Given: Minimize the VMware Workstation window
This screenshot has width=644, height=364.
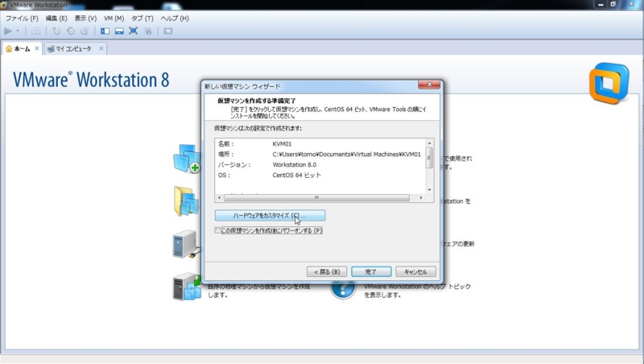Looking at the screenshot, I should tap(601, 4).
